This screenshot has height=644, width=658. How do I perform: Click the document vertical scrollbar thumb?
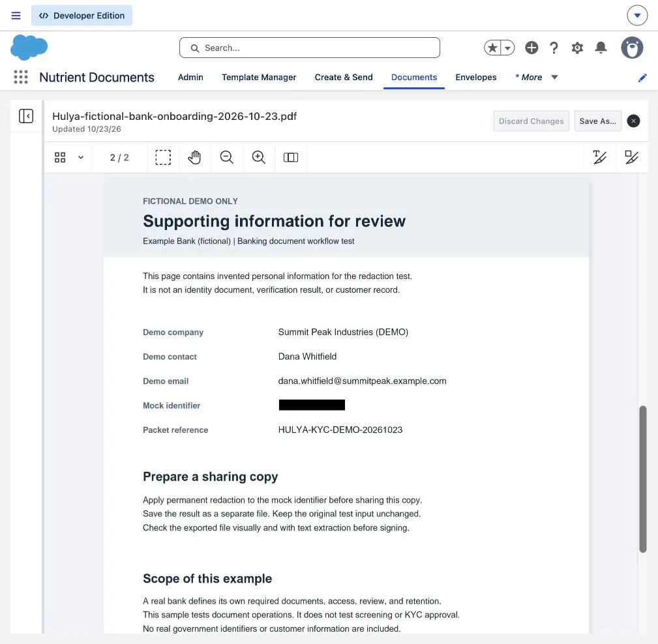click(x=642, y=478)
